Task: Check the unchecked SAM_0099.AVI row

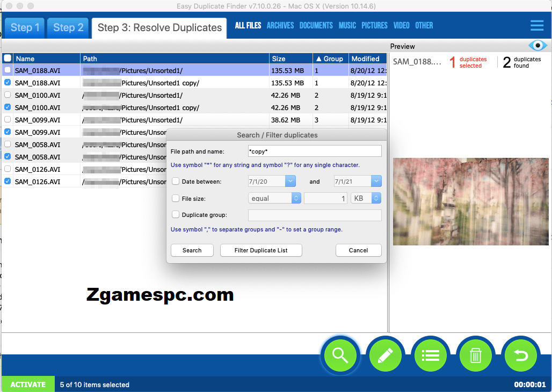Action: coord(8,119)
